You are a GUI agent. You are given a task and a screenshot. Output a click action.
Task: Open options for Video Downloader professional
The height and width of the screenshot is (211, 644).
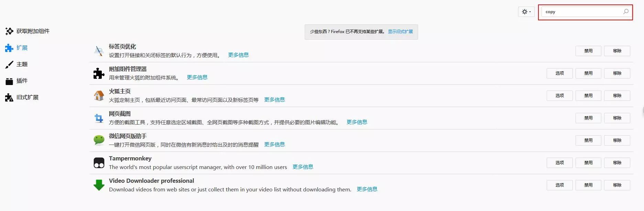pyautogui.click(x=560, y=185)
